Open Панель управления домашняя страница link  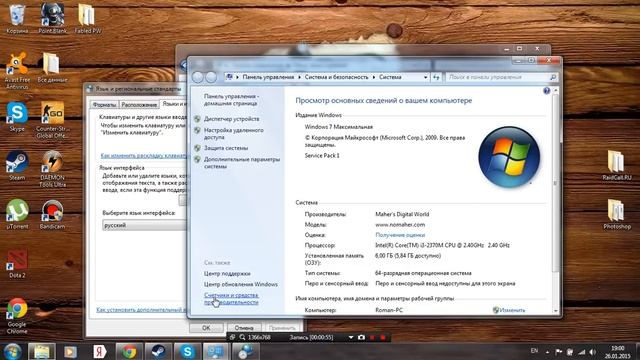pyautogui.click(x=231, y=100)
